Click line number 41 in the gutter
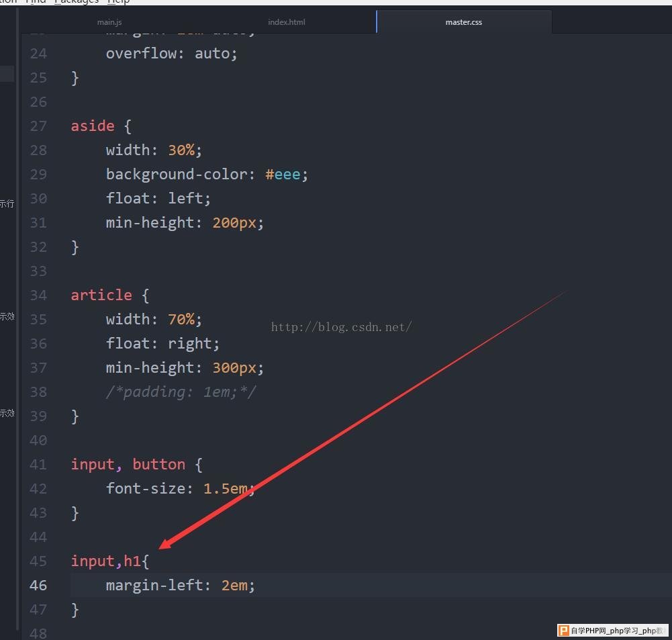Image resolution: width=672 pixels, height=640 pixels. point(38,465)
